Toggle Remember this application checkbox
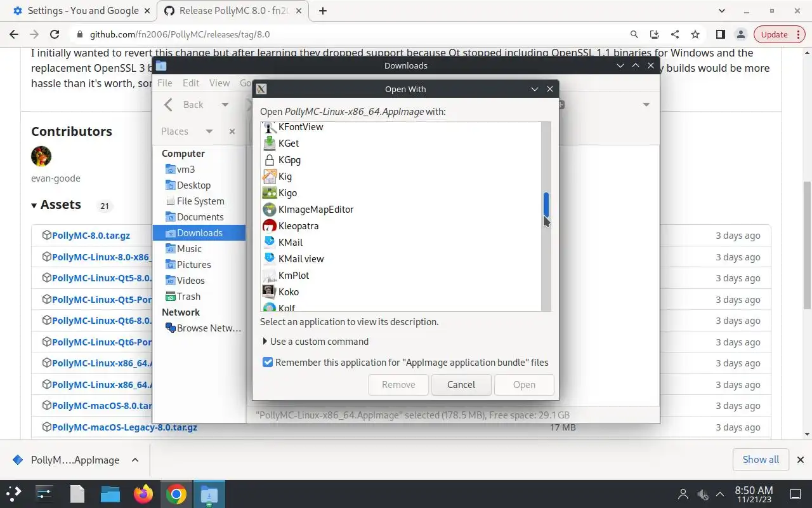 pyautogui.click(x=268, y=362)
